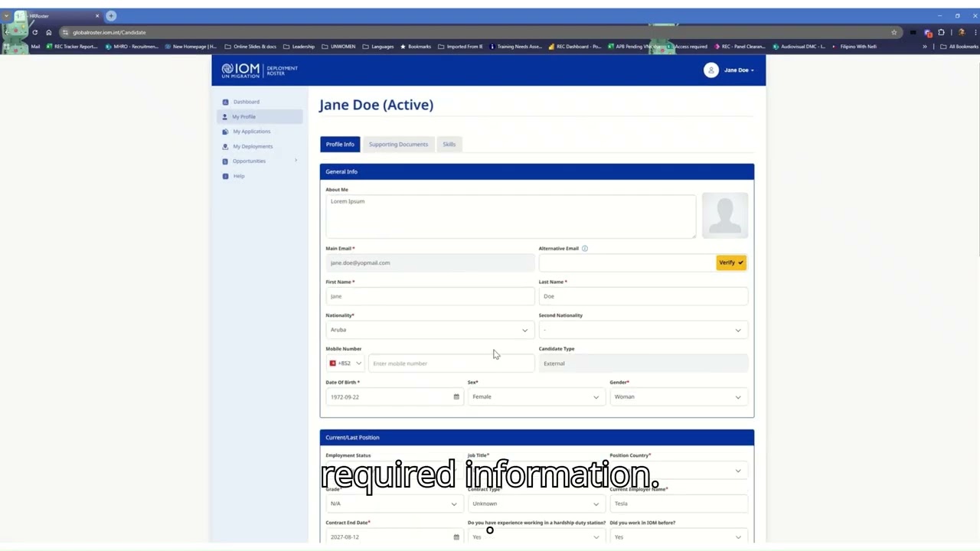
Task: Click the My Applications sidebar icon
Action: pos(225,132)
